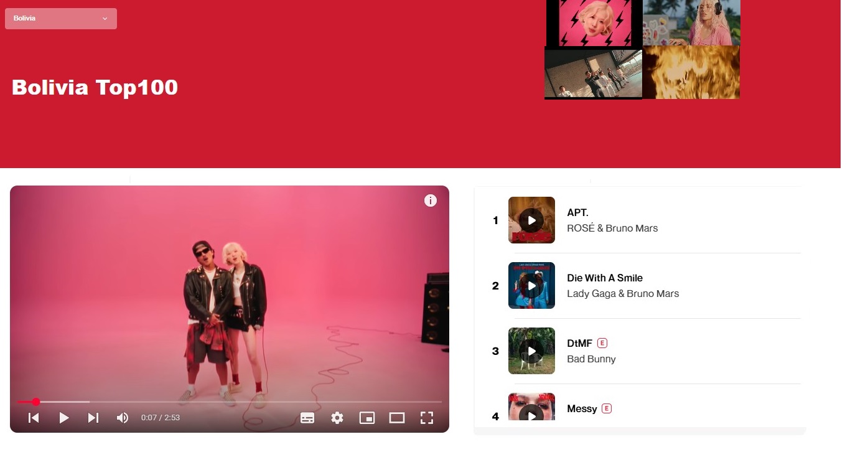Click chart rank number 2
The height and width of the screenshot is (457, 868).
point(495,286)
